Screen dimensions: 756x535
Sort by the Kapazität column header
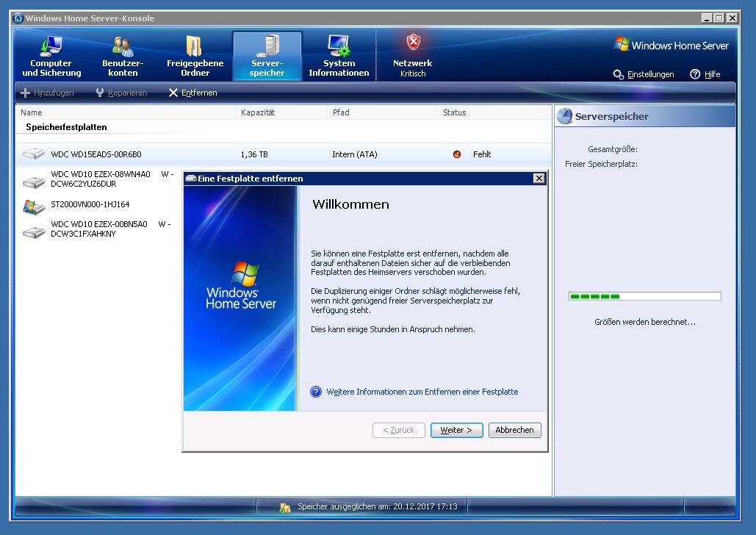pyautogui.click(x=258, y=112)
